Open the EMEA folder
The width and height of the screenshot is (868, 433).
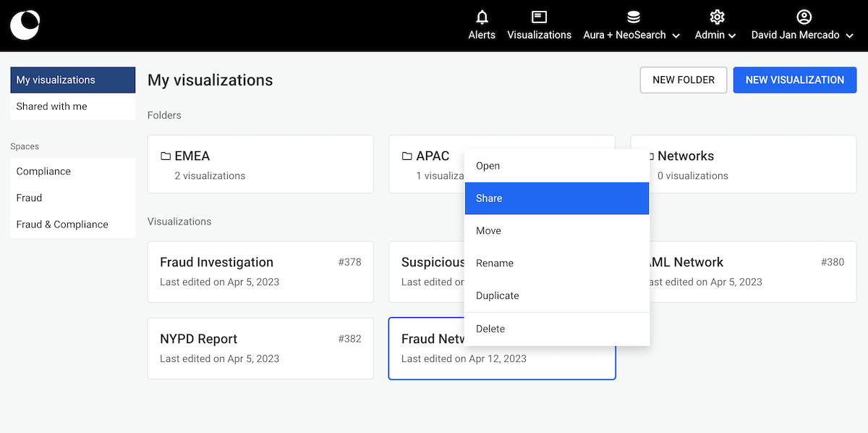click(x=260, y=164)
